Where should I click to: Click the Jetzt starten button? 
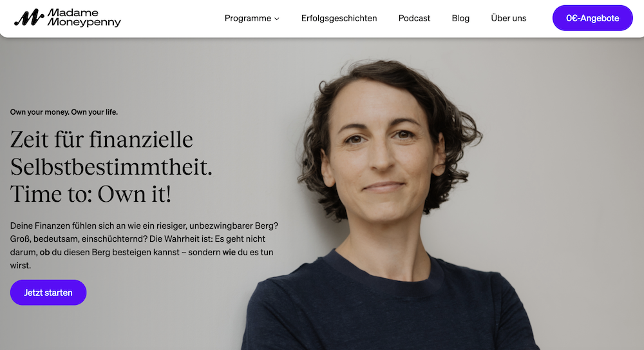click(48, 293)
